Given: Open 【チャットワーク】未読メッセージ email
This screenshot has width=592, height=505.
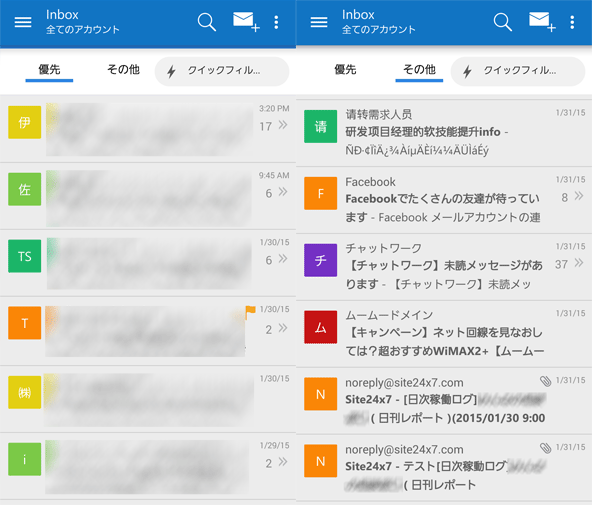Looking at the screenshot, I should (x=444, y=267).
